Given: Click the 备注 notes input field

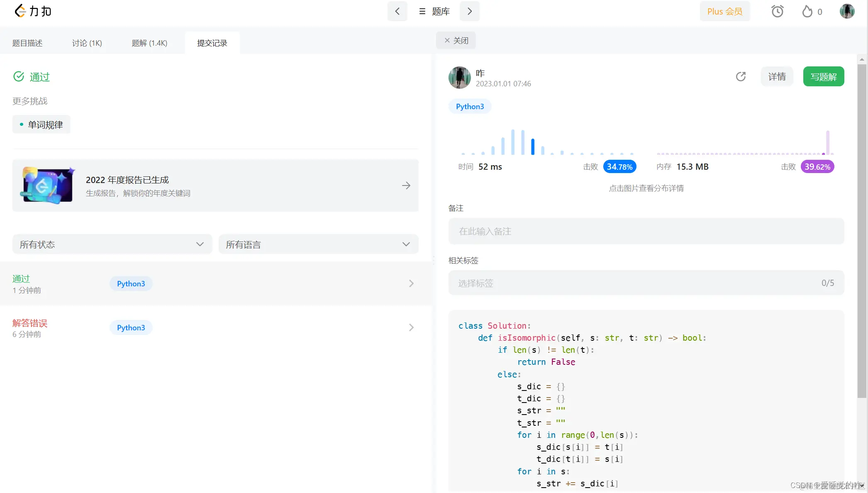Looking at the screenshot, I should 646,231.
